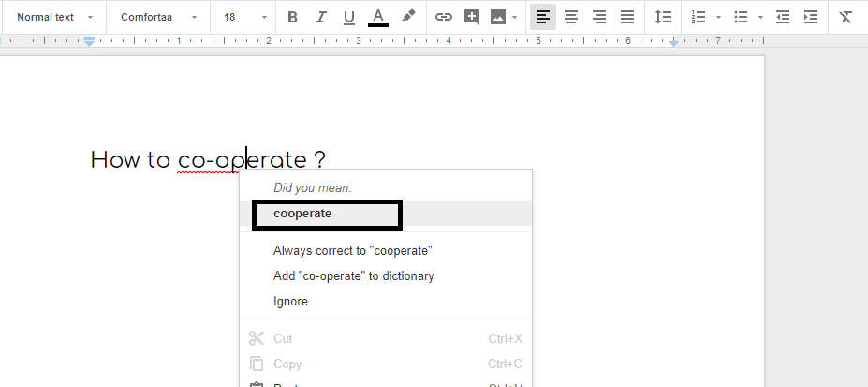Center align the text
868x387 pixels.
click(571, 17)
